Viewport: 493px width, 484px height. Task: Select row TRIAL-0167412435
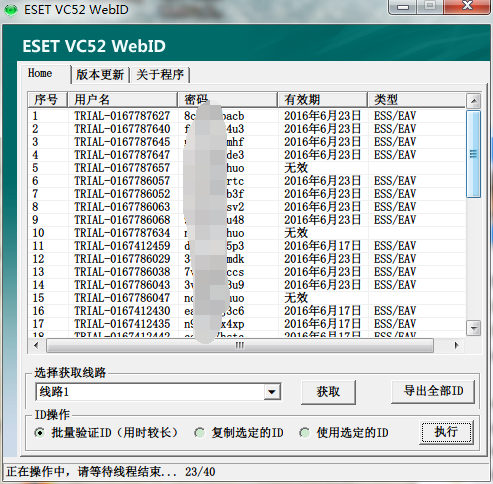247,324
